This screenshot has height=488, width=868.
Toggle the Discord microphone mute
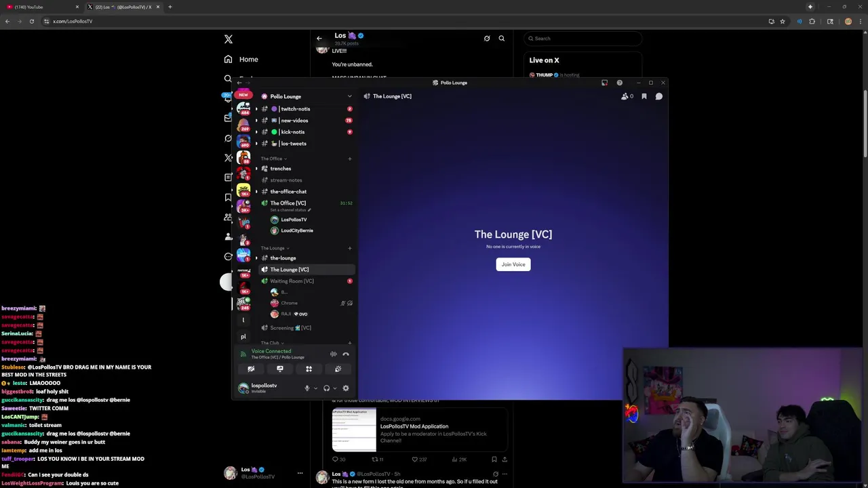pos(307,388)
